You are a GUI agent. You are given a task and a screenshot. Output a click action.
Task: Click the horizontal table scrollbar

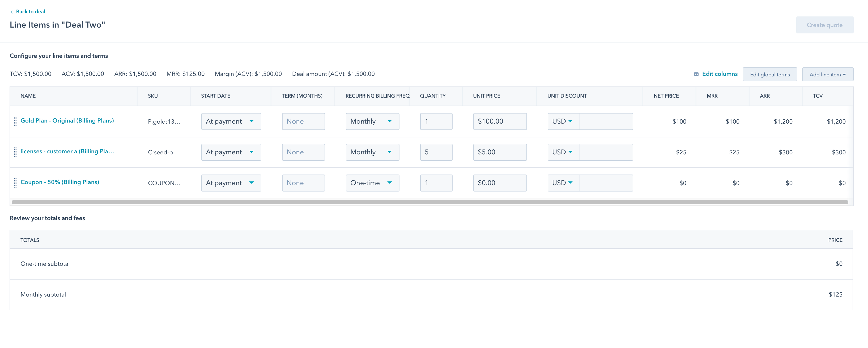pyautogui.click(x=430, y=202)
